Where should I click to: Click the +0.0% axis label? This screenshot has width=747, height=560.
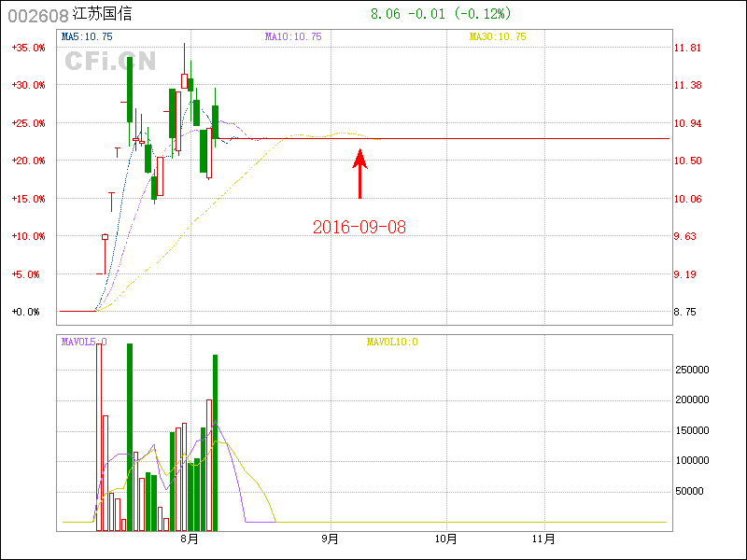pyautogui.click(x=25, y=312)
